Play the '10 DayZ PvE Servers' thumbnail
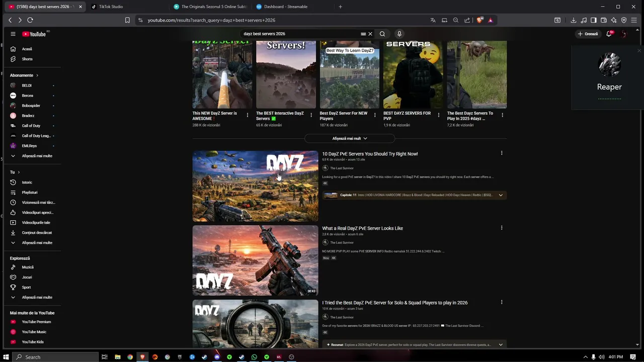The height and width of the screenshot is (362, 644). [x=255, y=186]
